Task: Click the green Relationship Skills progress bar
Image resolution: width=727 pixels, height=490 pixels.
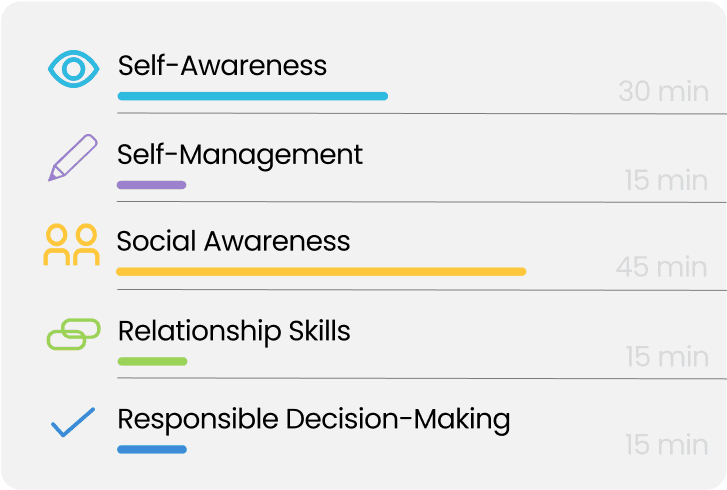Action: point(152,361)
